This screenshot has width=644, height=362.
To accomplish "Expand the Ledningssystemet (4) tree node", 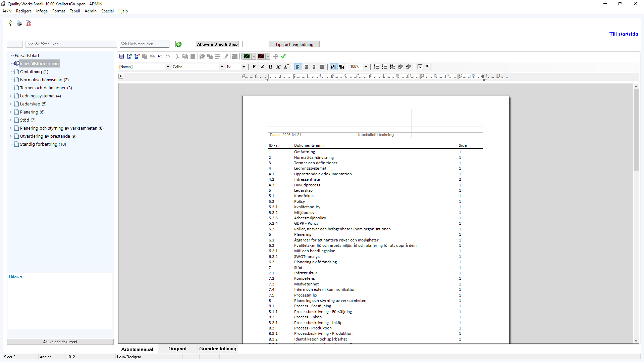I will tap(10, 96).
